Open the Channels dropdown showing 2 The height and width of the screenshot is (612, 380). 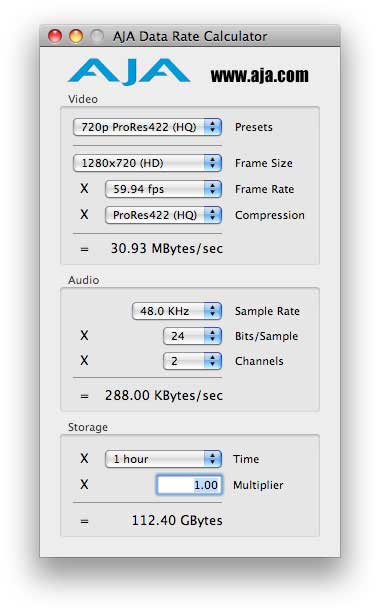(193, 361)
